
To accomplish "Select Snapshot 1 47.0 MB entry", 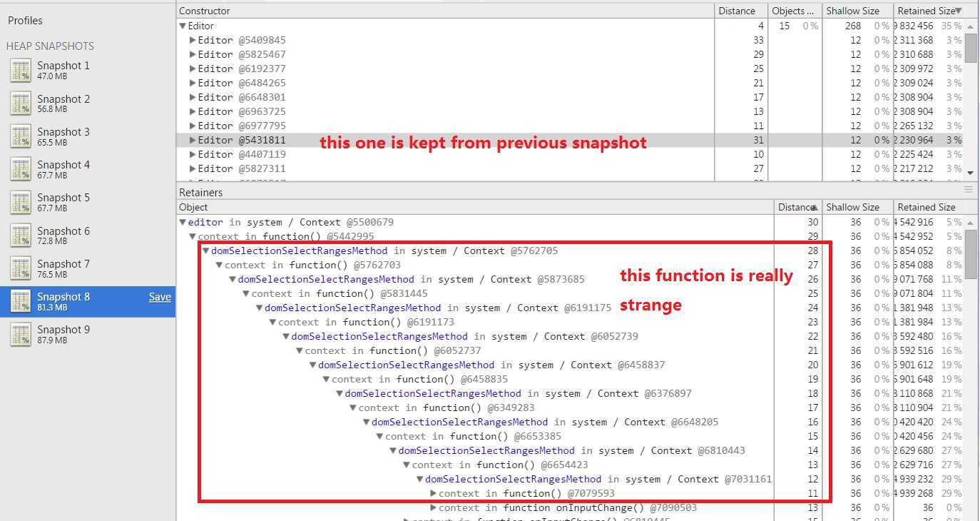I will tap(88, 71).
